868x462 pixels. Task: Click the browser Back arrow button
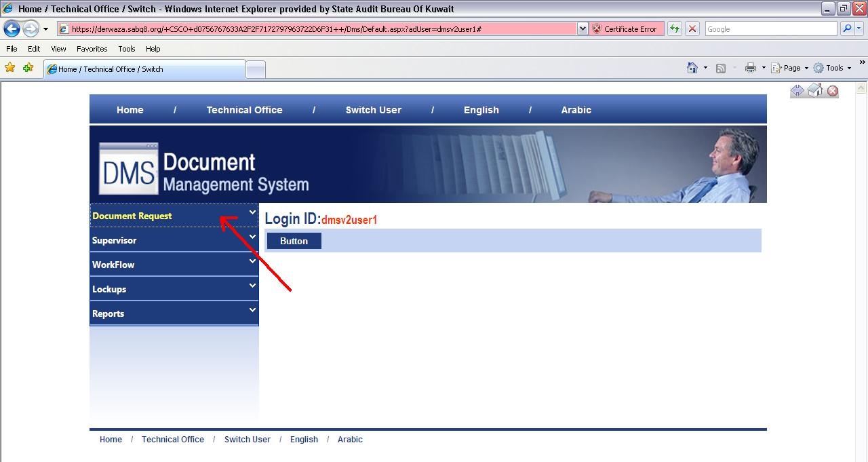tap(12, 28)
